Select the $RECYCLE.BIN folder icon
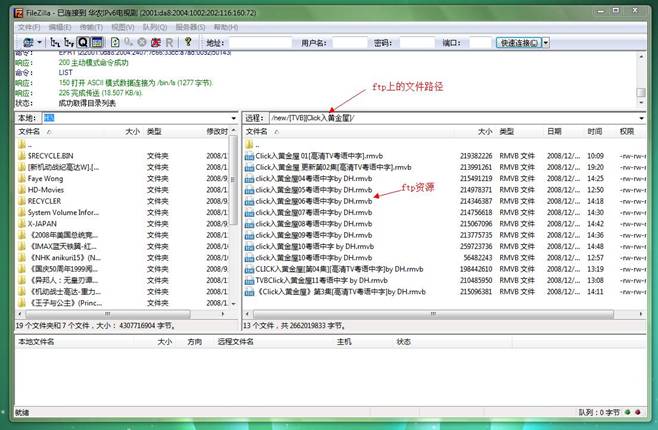Viewport: 658px width, 430px height. [22, 156]
